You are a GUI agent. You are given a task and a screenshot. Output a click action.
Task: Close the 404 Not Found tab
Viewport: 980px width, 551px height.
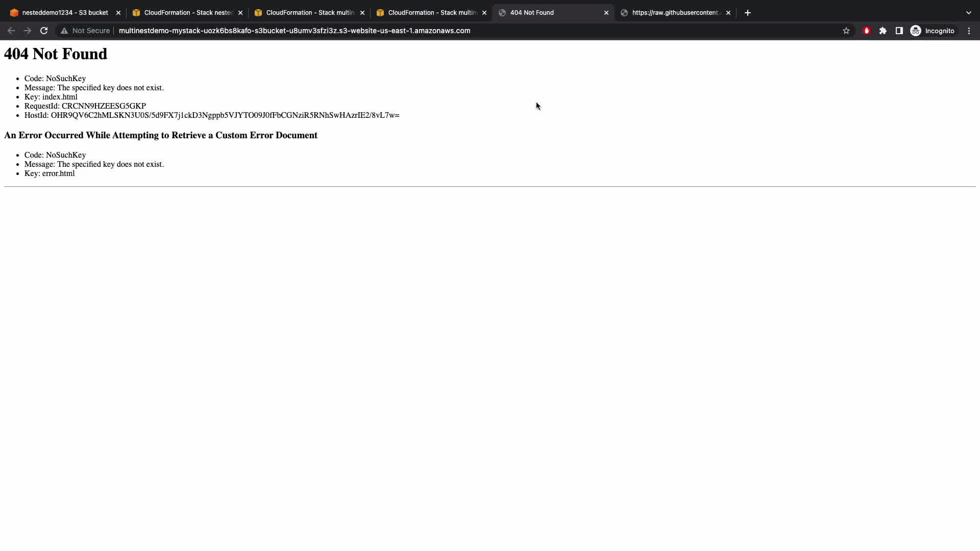point(606,13)
